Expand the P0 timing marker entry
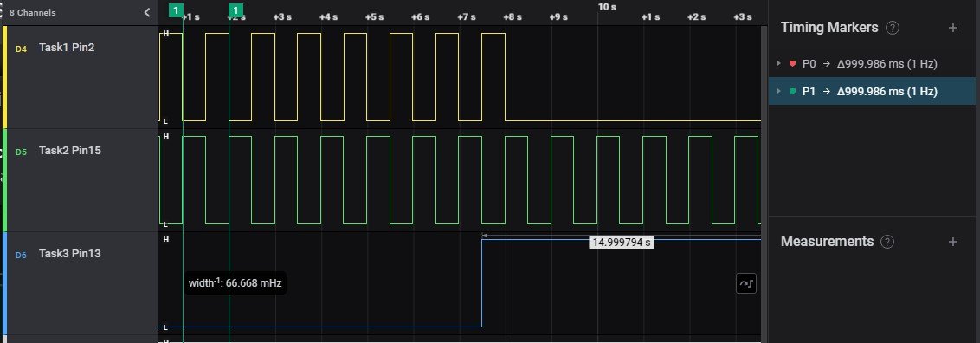 (x=779, y=64)
